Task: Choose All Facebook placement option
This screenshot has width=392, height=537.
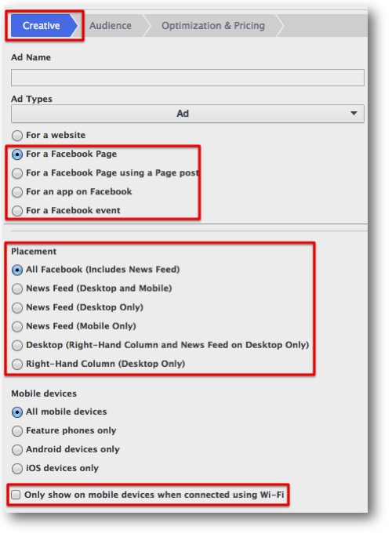Action: (17, 270)
